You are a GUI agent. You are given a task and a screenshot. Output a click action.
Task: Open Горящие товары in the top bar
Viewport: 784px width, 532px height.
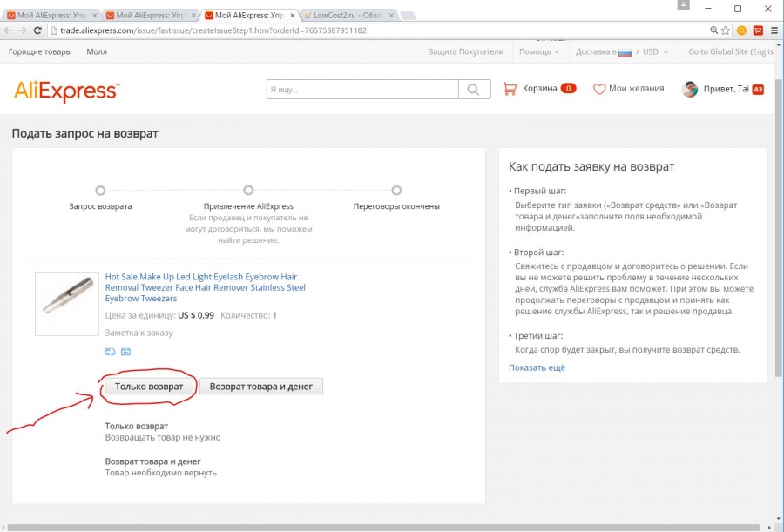[40, 51]
